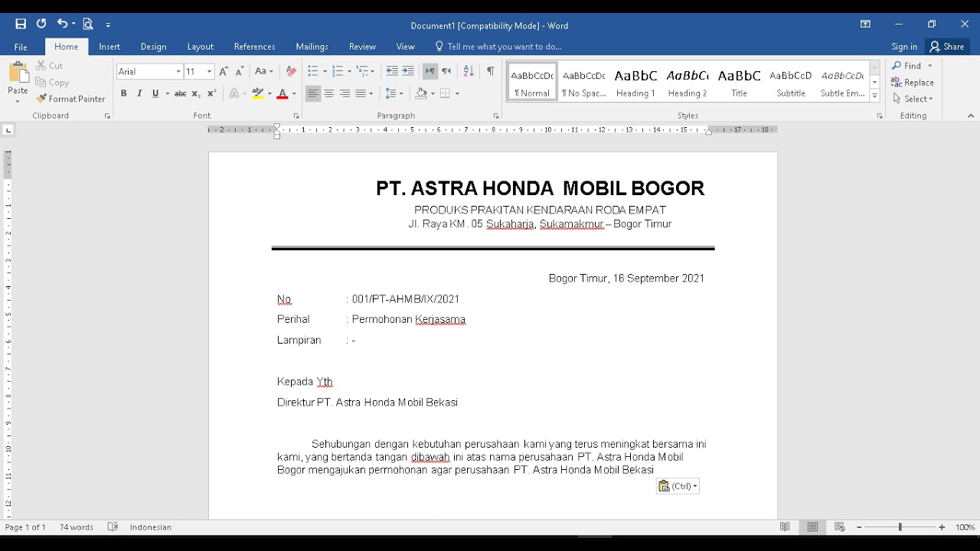The height and width of the screenshot is (551, 980).
Task: Toggle Bold formatting
Action: (123, 93)
